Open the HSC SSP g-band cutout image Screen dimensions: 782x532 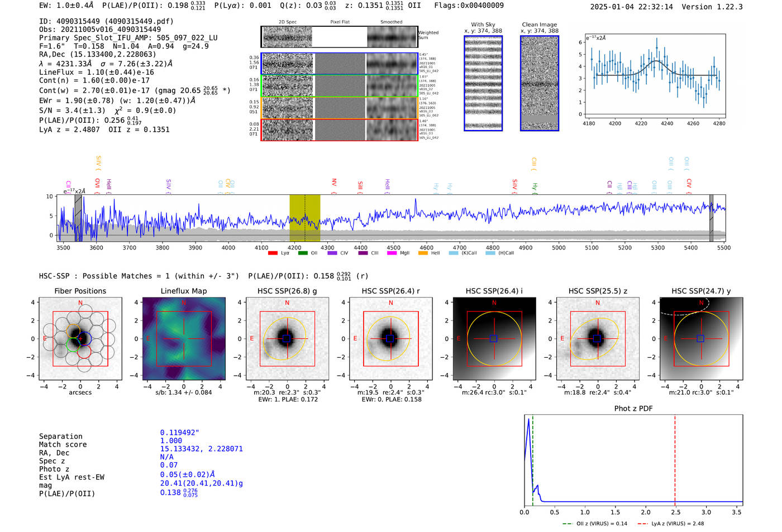(x=287, y=339)
